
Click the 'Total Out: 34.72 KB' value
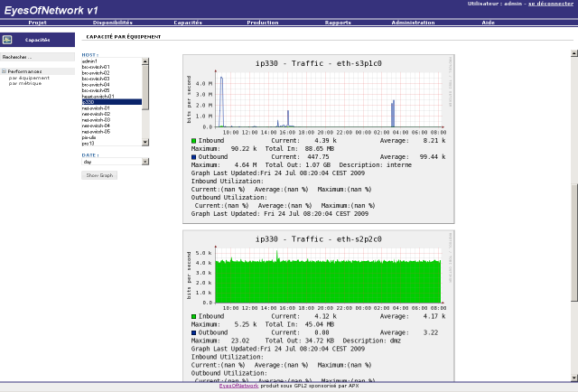coord(300,341)
